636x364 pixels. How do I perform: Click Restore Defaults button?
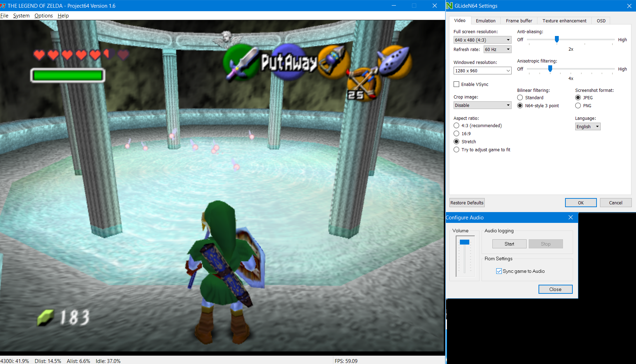coord(467,203)
